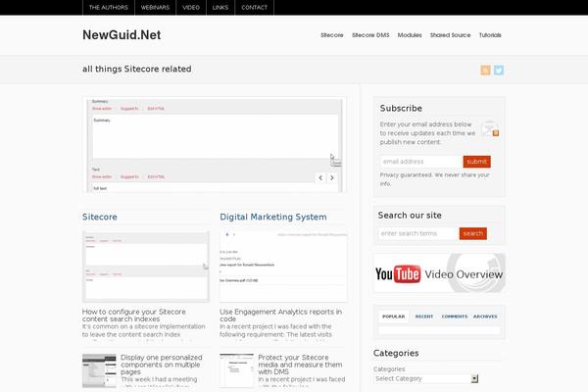Viewport: 588px width, 392px height.
Task: Go to next slide arrow
Action: (x=332, y=177)
